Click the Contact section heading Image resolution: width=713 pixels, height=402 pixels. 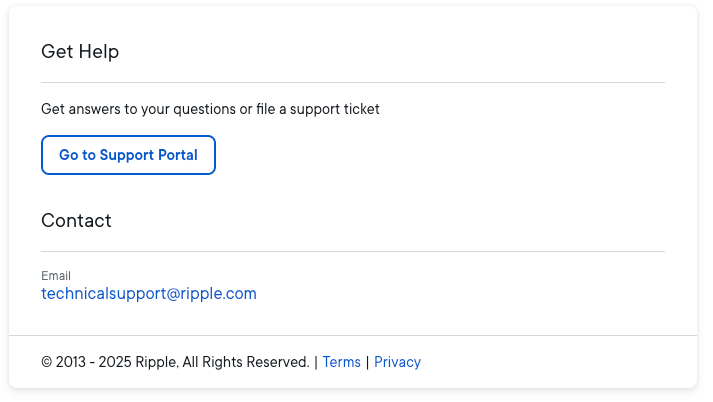point(76,221)
